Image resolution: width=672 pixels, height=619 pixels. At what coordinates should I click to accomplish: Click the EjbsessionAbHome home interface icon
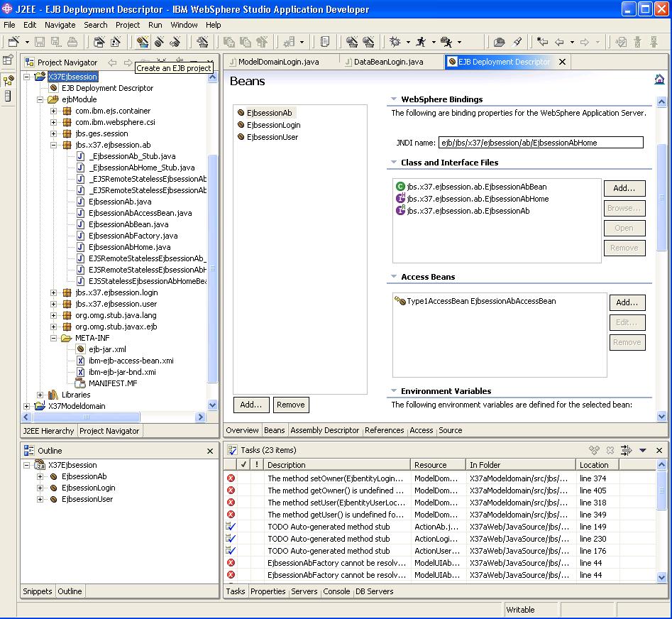[400, 199]
